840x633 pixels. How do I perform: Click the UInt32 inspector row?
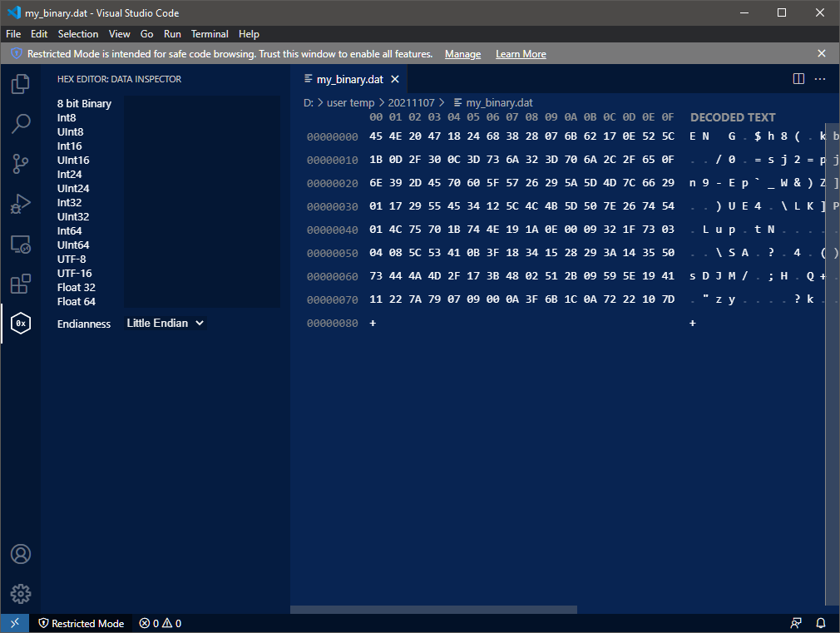168,216
